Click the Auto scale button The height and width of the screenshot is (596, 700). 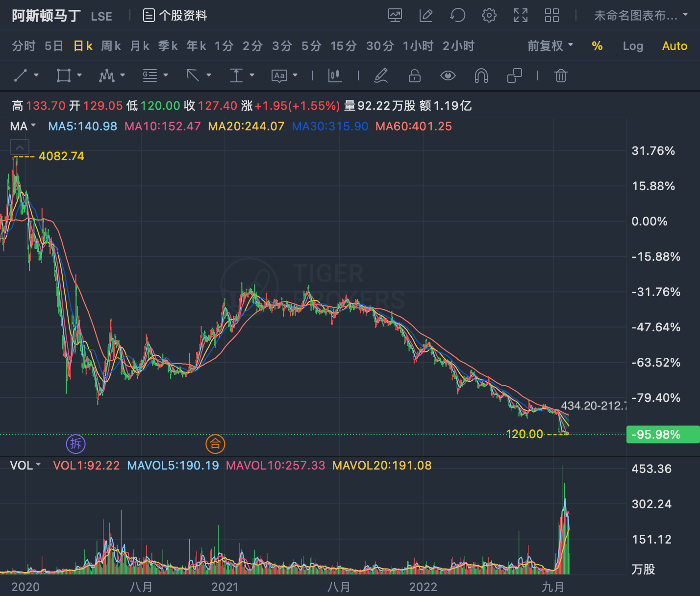(x=675, y=46)
